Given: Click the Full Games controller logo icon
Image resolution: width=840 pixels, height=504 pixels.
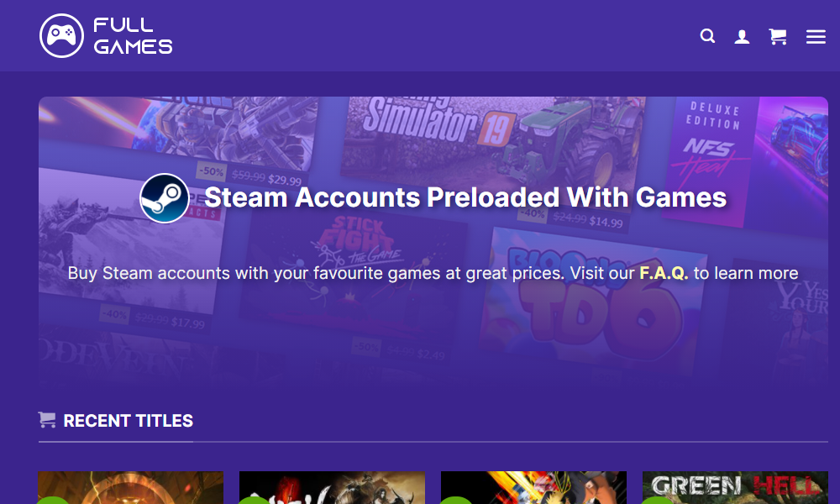Looking at the screenshot, I should (x=61, y=36).
